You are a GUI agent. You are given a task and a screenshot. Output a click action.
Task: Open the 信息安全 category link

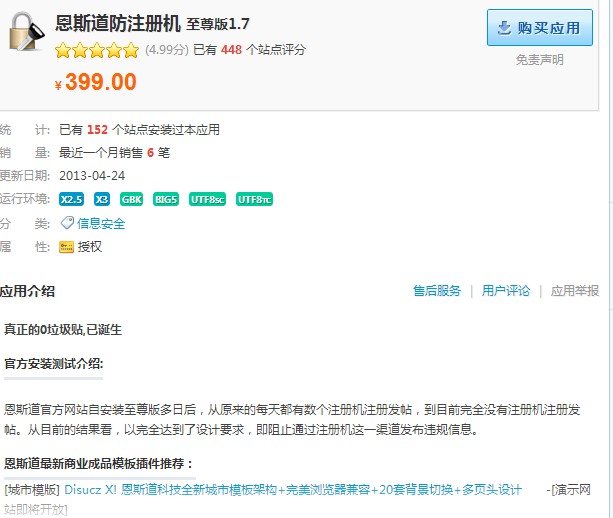[x=101, y=224]
